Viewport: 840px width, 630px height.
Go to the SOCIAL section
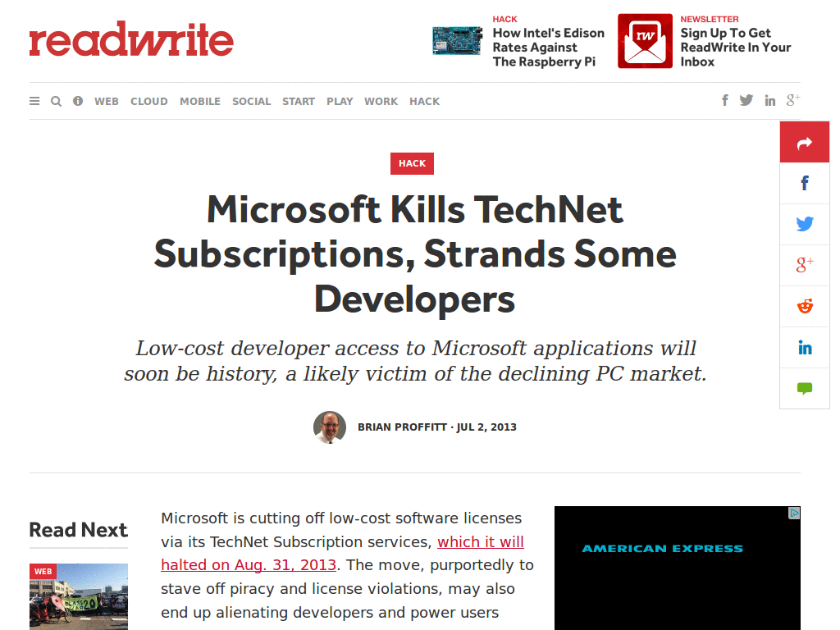pos(251,101)
